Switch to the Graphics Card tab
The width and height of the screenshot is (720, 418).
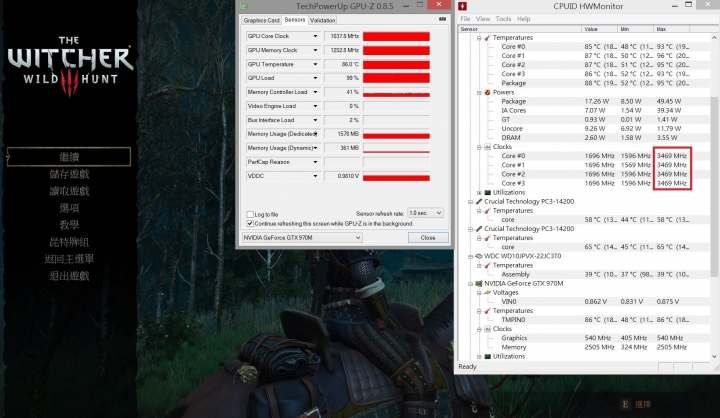pyautogui.click(x=261, y=20)
